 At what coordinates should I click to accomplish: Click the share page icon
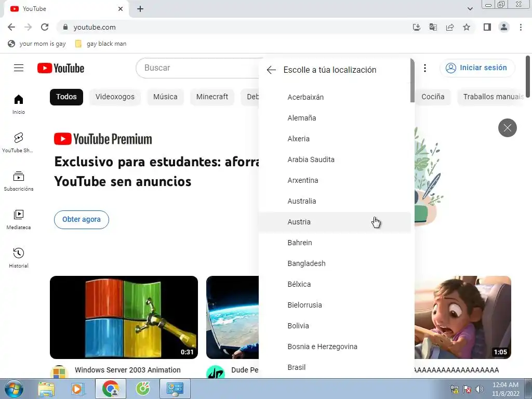coord(450,27)
